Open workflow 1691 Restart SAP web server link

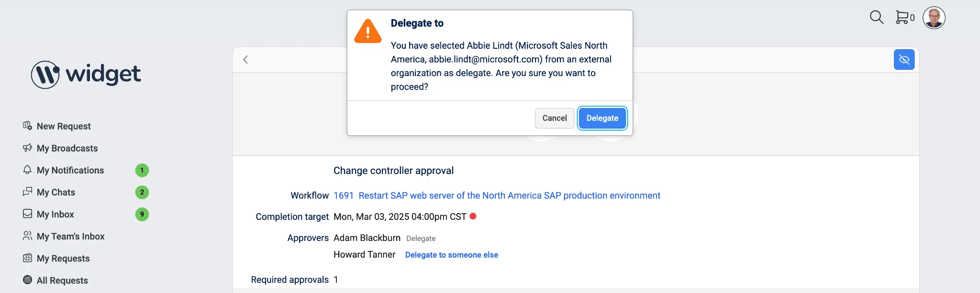(497, 195)
